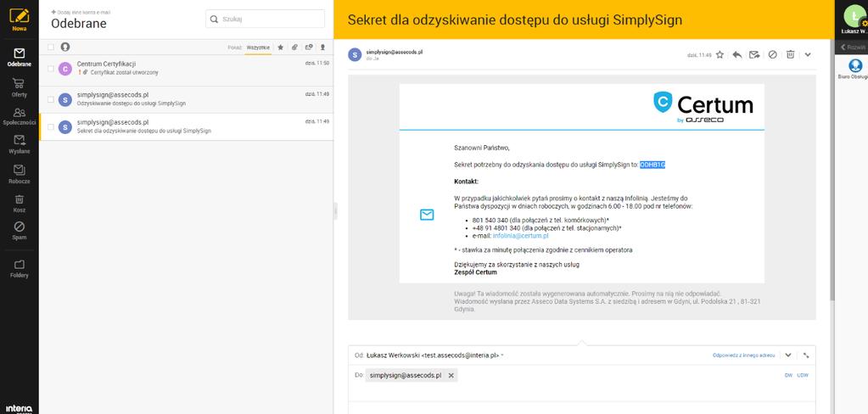This screenshot has width=868, height=414.
Task: Reply to the open message
Action: (736, 55)
